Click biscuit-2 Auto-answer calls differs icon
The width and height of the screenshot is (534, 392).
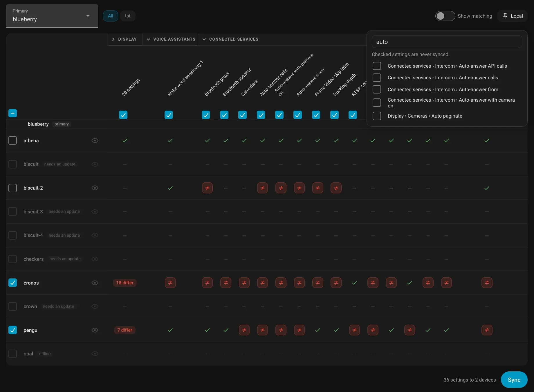(262, 188)
